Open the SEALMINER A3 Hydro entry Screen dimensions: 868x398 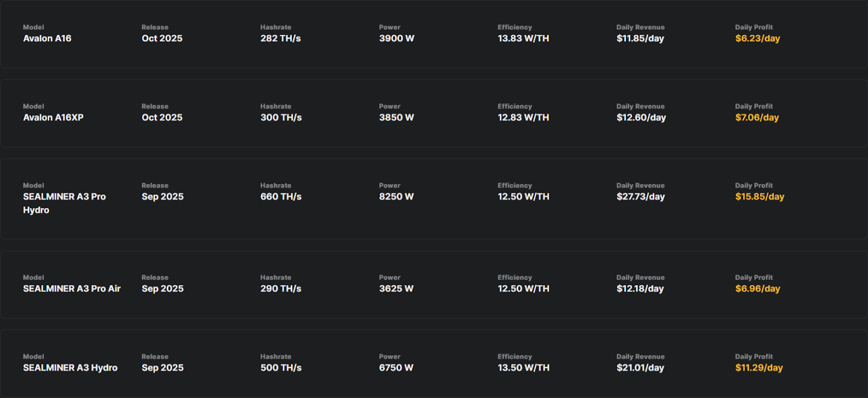click(70, 368)
